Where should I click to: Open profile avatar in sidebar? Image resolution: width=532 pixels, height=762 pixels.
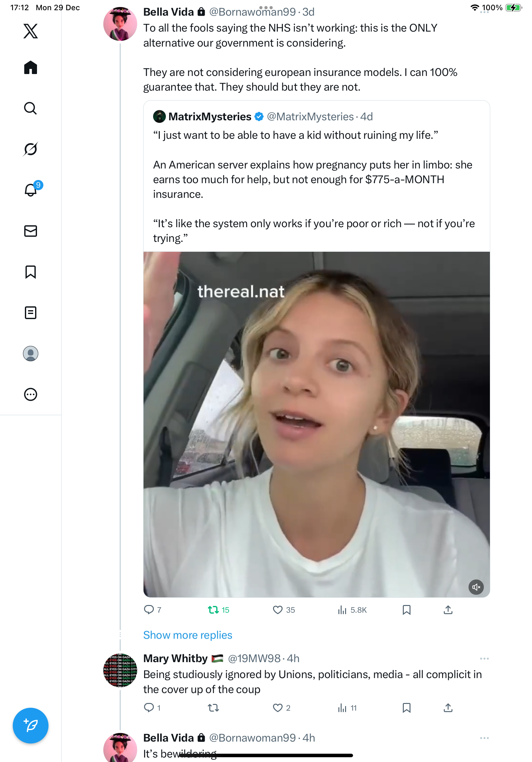31,354
